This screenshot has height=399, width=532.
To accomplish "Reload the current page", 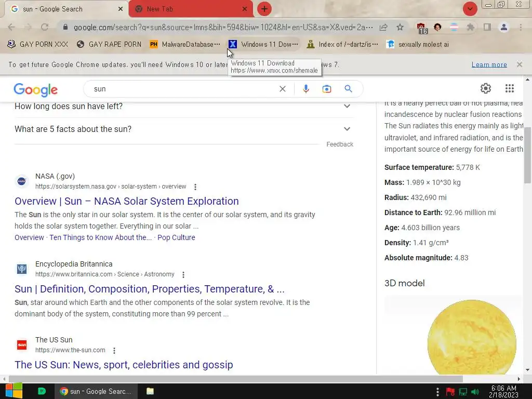I will pos(45,27).
